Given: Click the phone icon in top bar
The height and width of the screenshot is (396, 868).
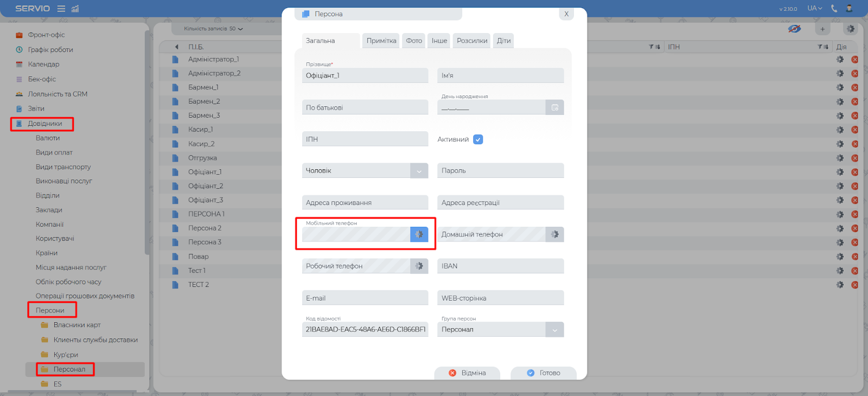Looking at the screenshot, I should click(834, 8).
